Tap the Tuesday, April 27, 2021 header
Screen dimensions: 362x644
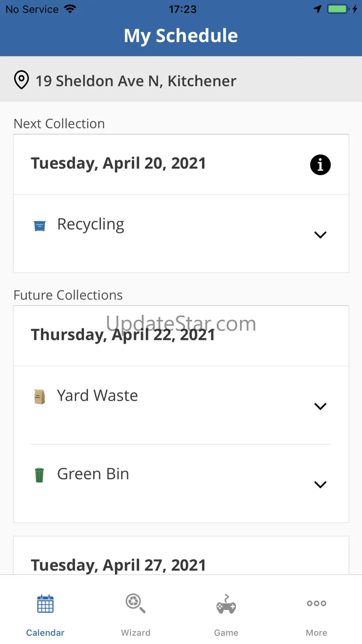(x=118, y=565)
